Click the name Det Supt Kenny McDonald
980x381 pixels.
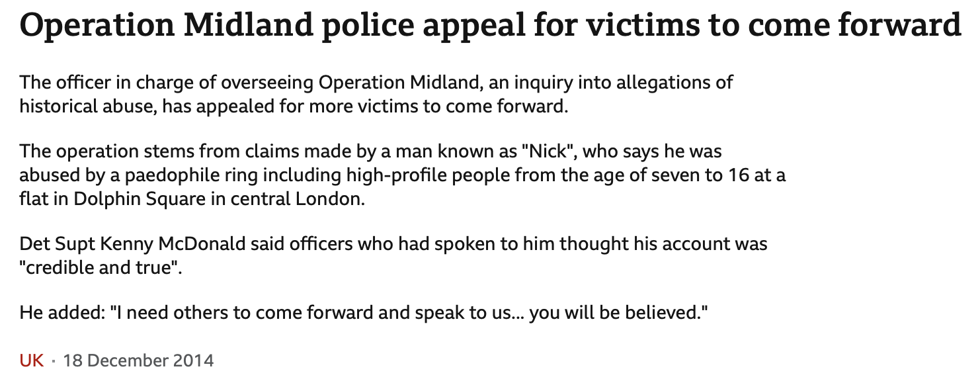coord(135,245)
